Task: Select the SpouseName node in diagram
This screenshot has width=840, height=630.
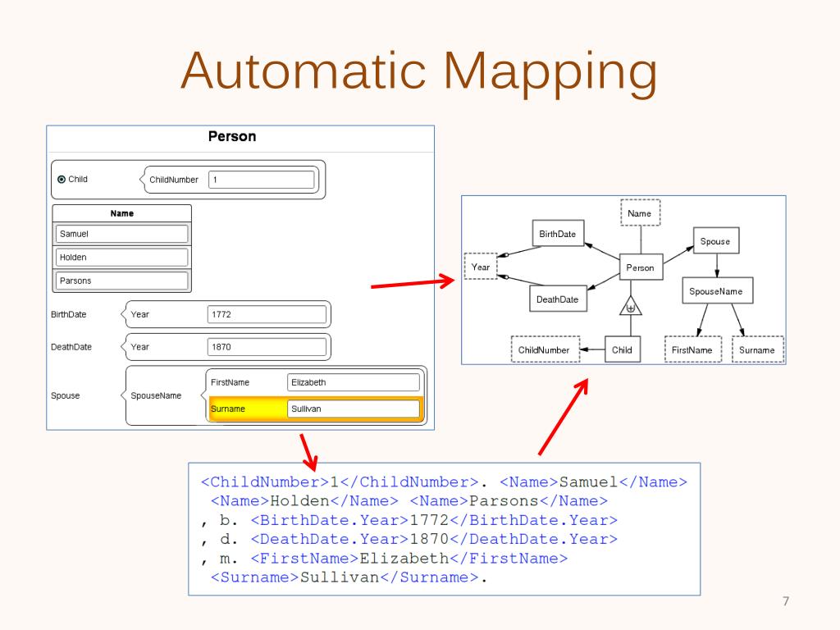Action: pyautogui.click(x=717, y=291)
